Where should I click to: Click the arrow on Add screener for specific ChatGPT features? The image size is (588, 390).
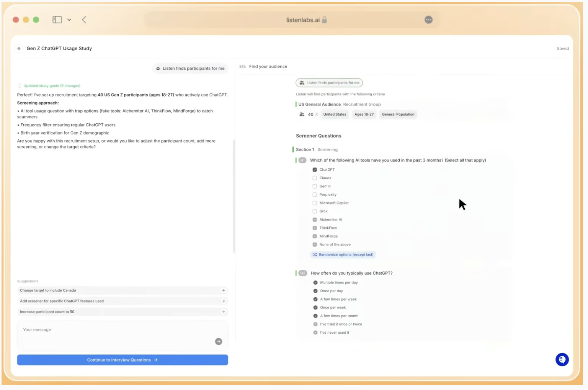click(224, 301)
